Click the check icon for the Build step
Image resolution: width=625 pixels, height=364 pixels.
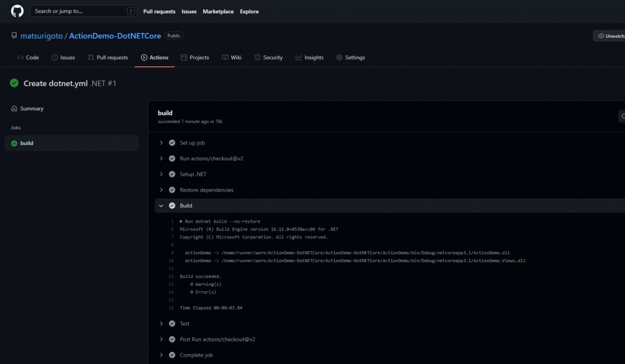click(x=172, y=205)
